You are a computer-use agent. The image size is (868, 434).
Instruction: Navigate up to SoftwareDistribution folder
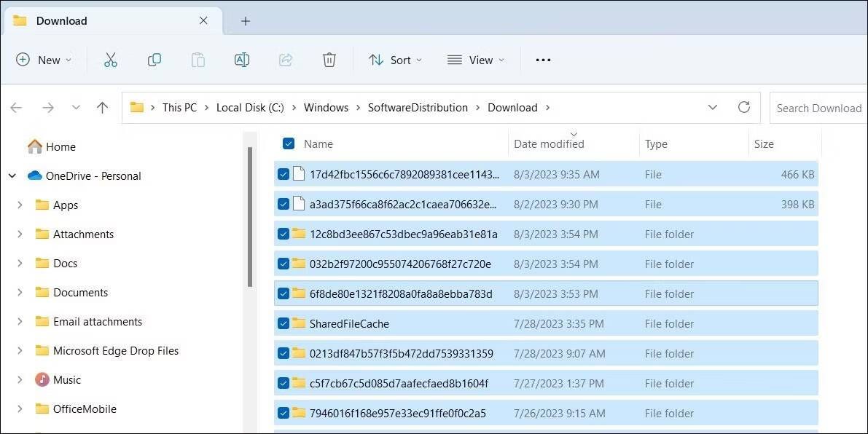coord(102,107)
